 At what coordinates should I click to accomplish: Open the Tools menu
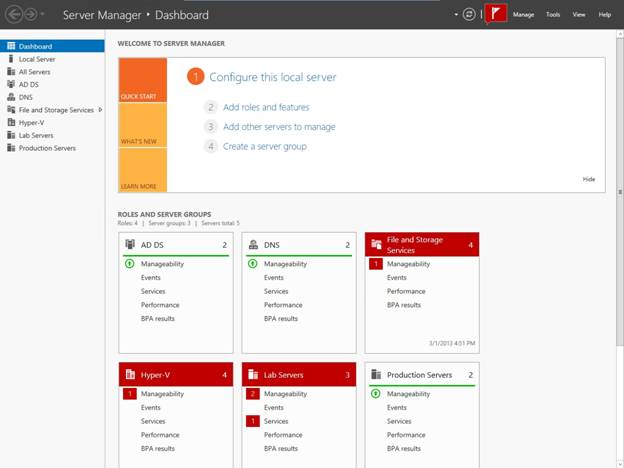tap(553, 15)
